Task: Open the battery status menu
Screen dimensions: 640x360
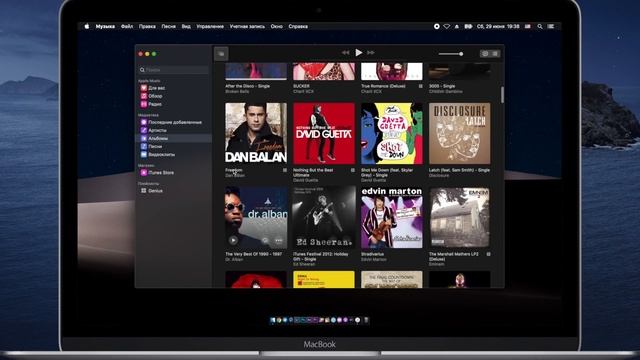Action: (468, 26)
